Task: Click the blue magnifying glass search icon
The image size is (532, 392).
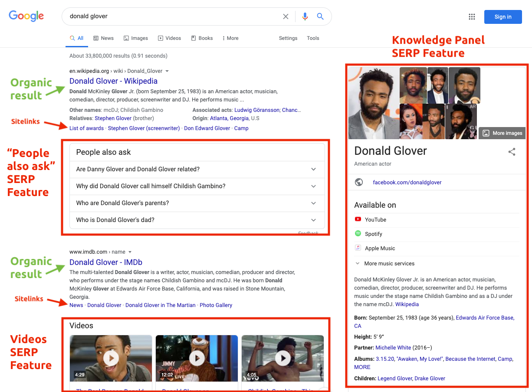Action: [x=320, y=16]
